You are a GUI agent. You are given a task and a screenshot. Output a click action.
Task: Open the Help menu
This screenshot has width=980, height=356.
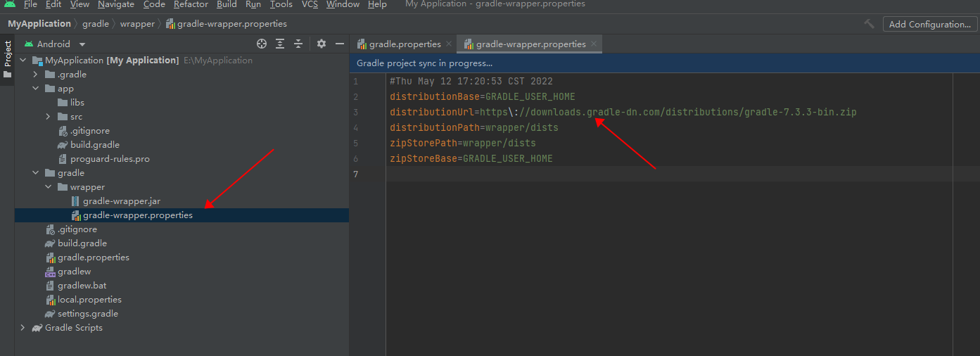click(377, 4)
